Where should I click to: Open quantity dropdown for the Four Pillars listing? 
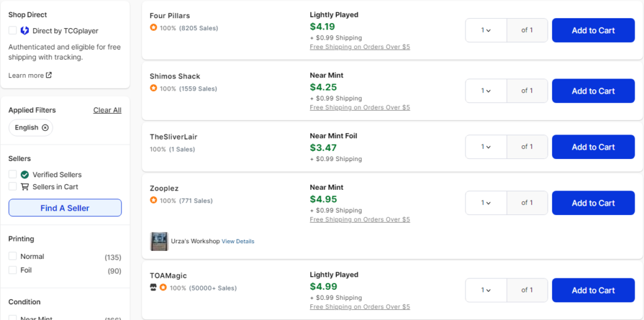[x=486, y=30]
